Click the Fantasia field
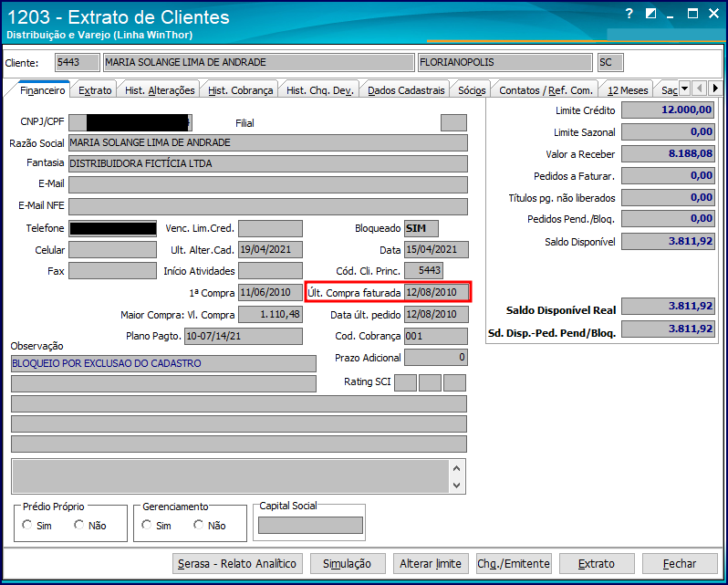This screenshot has height=585, width=728. (x=268, y=163)
